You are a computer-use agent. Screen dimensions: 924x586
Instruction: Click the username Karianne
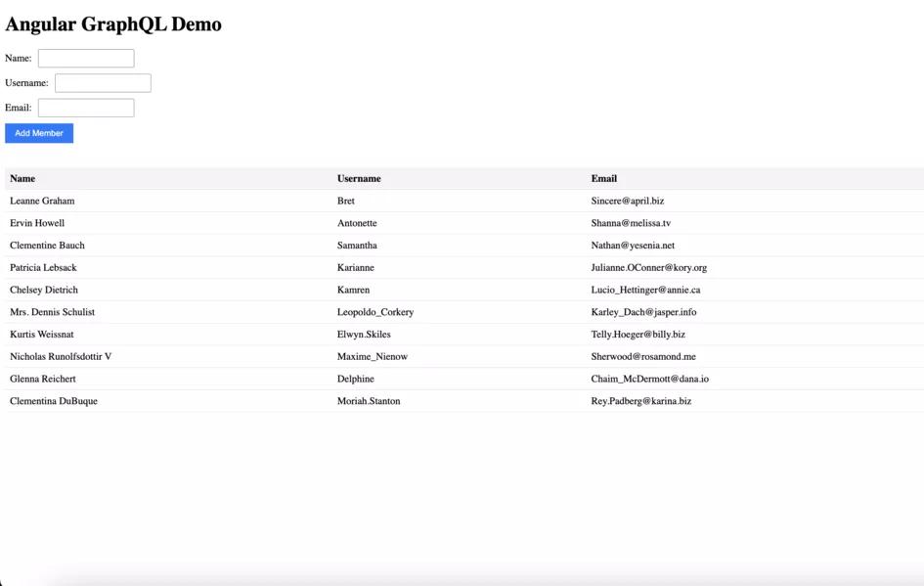pyautogui.click(x=355, y=268)
